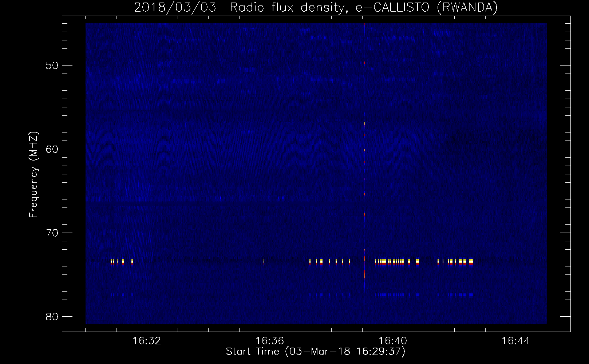Click the plot title mentioning e-CALLISTO (RWANDA)
Image resolution: width=589 pixels, height=364 pixels.
316,7
